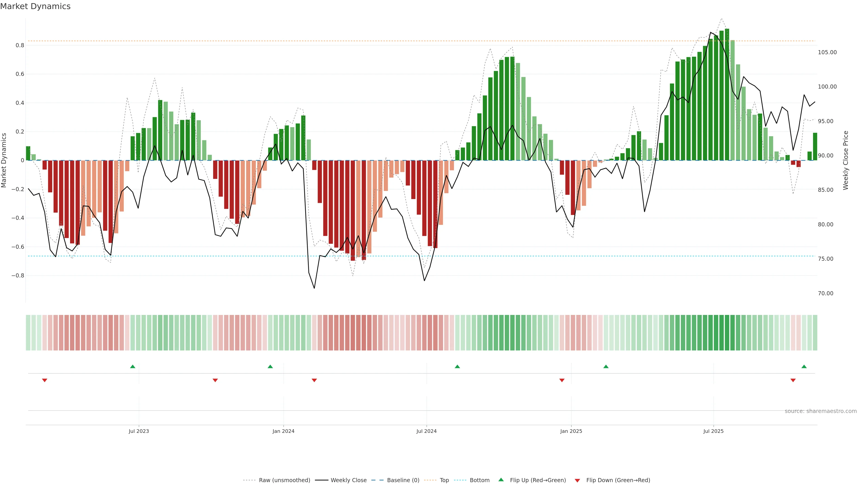Screen dimensions: 868x488
Task: Click the Jul 2025 x-axis label
Action: pos(713,431)
